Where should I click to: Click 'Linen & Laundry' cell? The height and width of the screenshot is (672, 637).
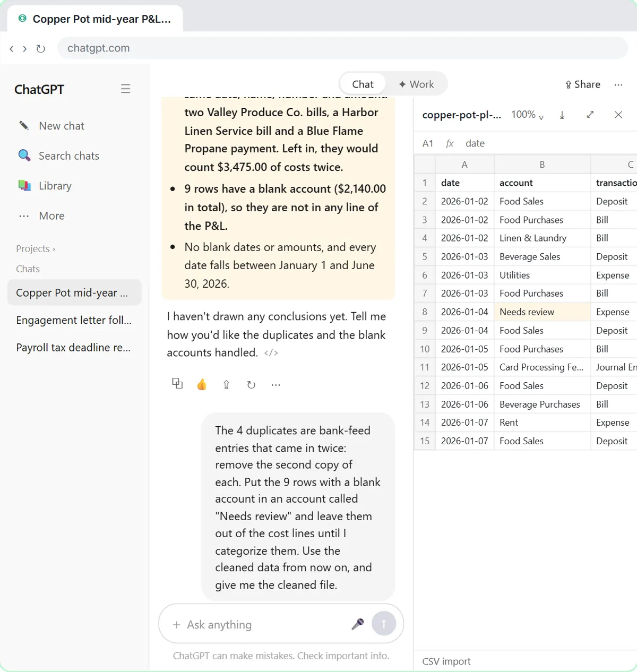[x=542, y=238]
